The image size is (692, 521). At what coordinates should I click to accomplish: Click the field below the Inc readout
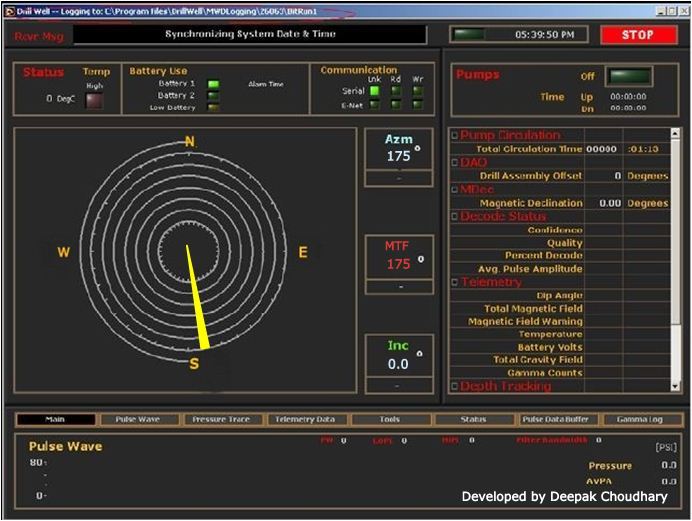coord(399,386)
